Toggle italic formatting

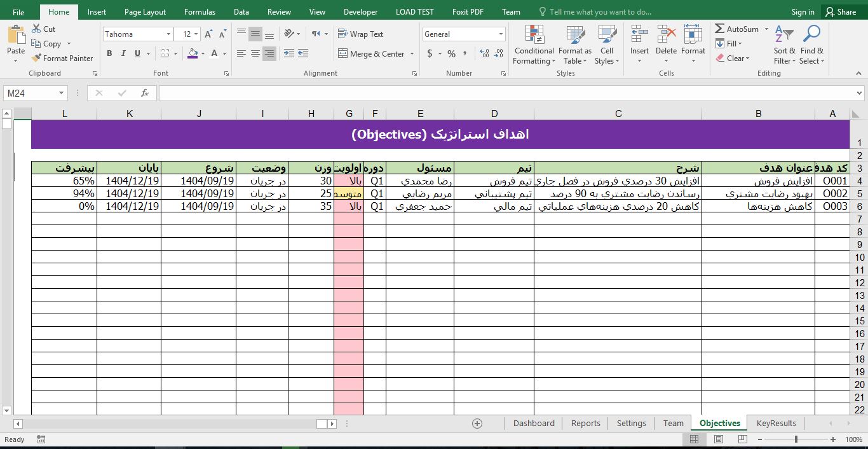[x=122, y=53]
